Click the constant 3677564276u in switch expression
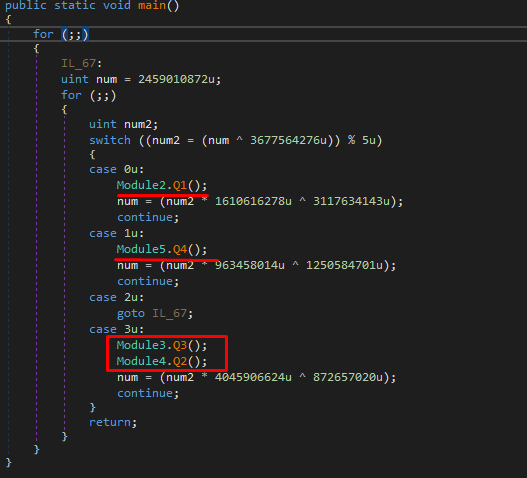527x478 pixels. [x=288, y=140]
